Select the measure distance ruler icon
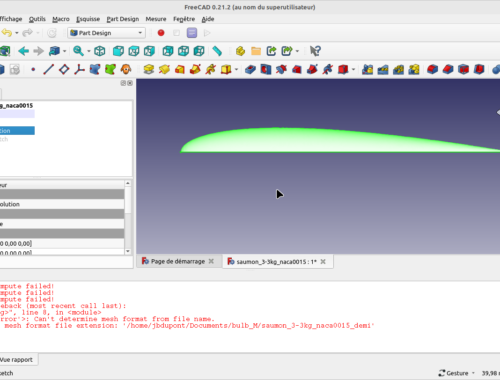Image resolution: width=500 pixels, height=380 pixels. click(x=217, y=51)
